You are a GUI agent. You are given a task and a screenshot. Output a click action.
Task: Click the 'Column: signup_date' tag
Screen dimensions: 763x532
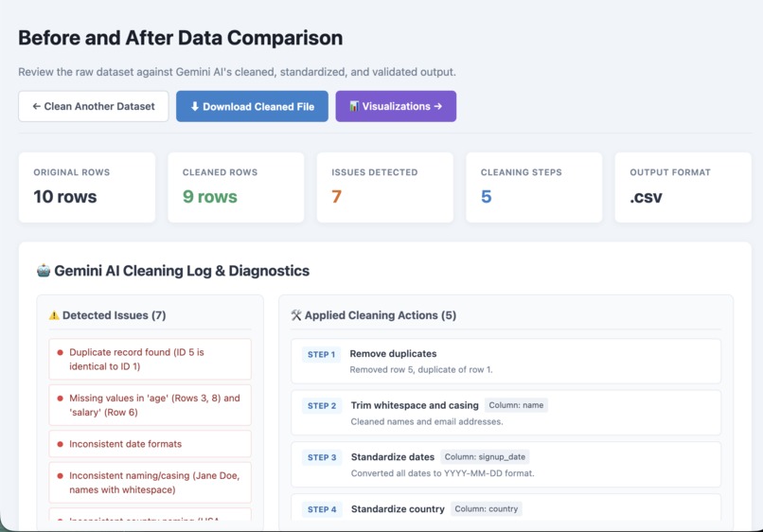485,456
